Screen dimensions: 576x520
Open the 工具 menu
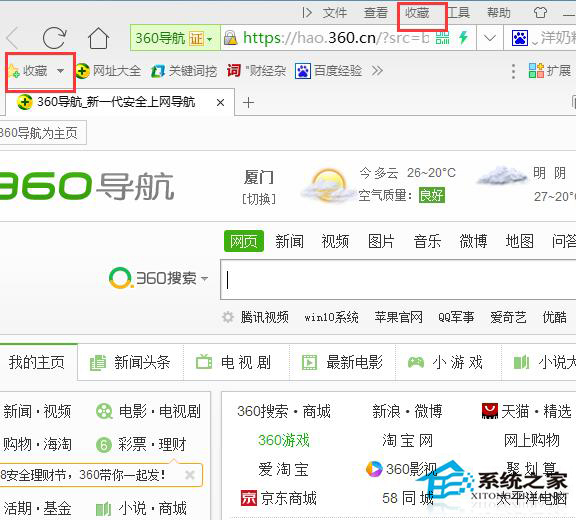458,13
